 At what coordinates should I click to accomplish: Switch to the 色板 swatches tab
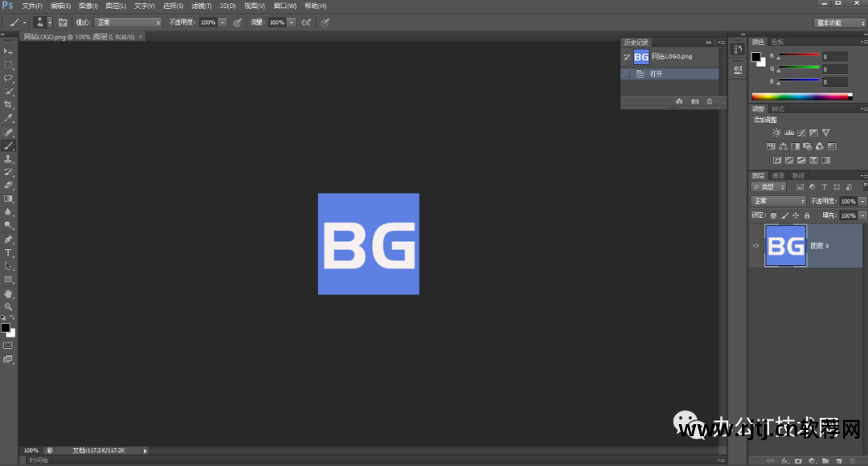coord(778,42)
